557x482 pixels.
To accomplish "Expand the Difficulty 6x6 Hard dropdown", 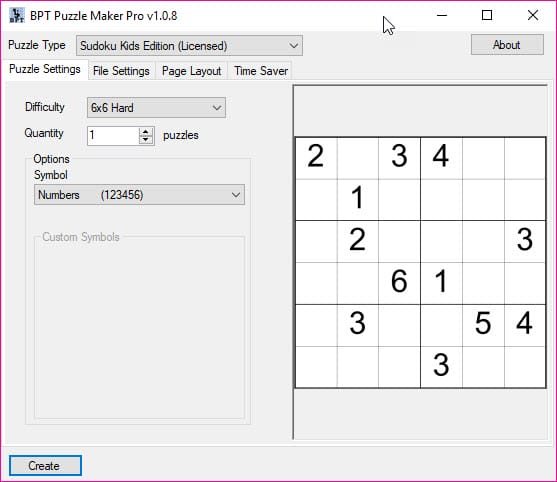I will click(156, 108).
